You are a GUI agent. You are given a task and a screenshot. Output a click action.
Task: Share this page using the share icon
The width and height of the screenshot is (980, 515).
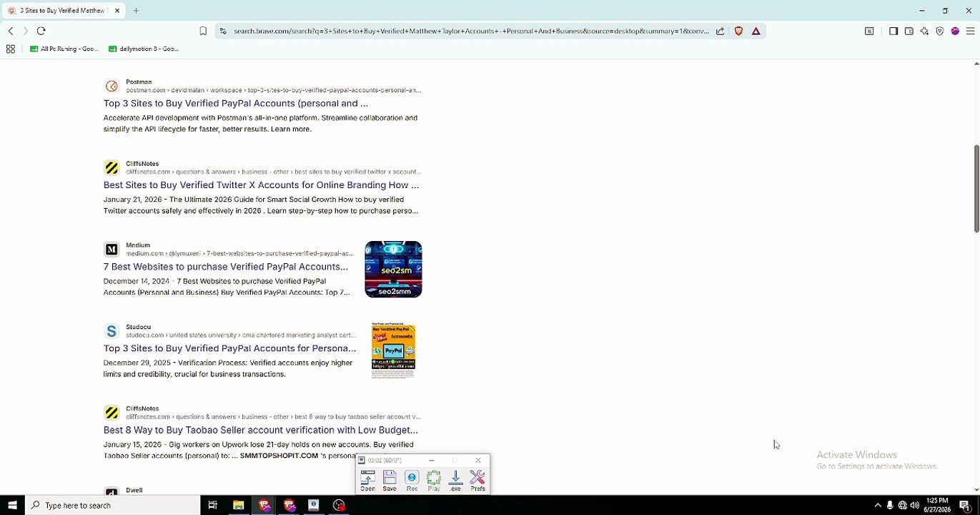[x=720, y=31]
